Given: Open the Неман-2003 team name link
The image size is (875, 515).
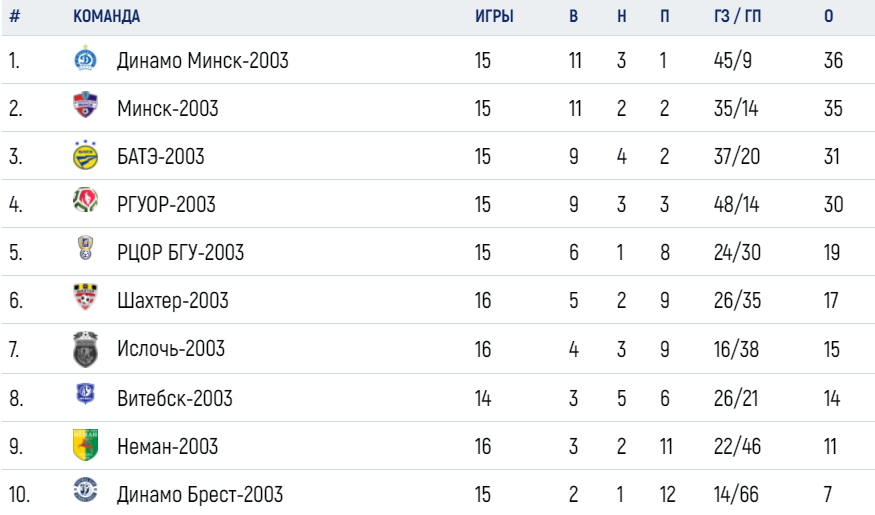Looking at the screenshot, I should (167, 446).
